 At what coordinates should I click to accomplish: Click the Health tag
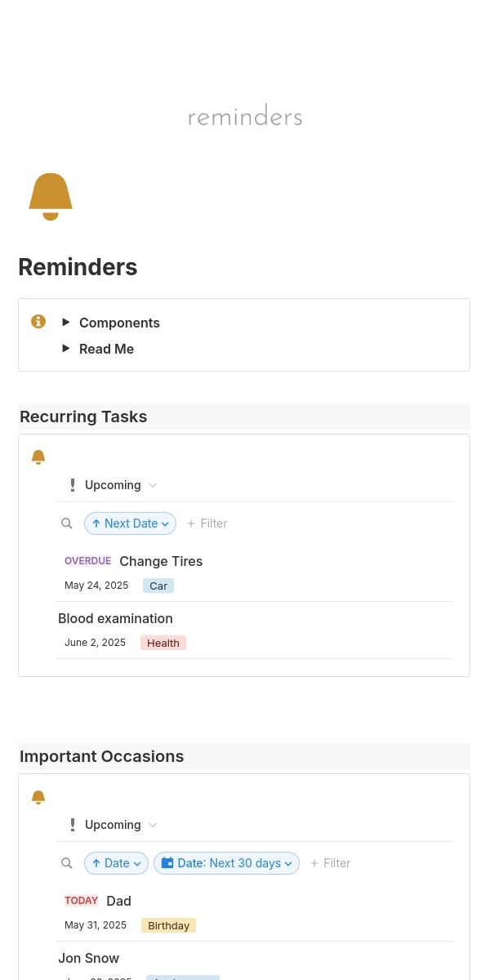pyautogui.click(x=163, y=644)
